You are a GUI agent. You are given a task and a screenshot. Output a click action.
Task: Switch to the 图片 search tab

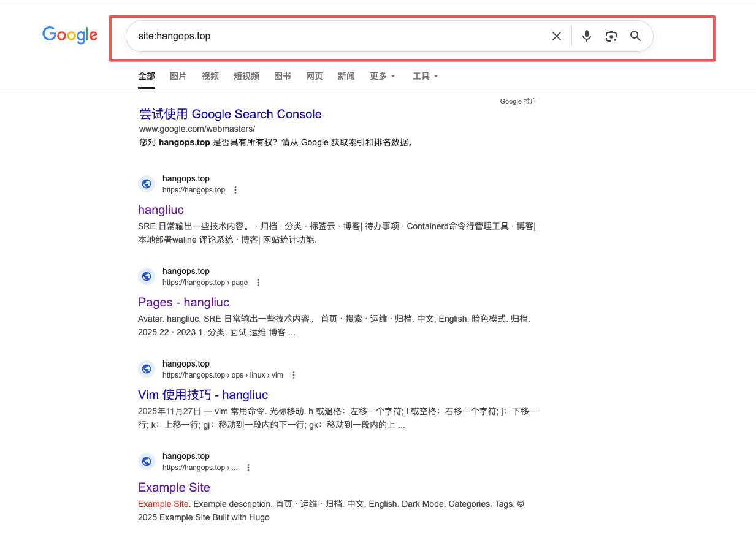point(178,76)
